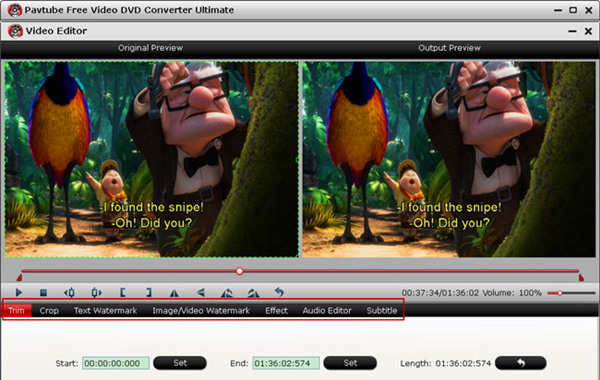
Task: Set trim start with left bracket icon
Action: click(x=122, y=293)
